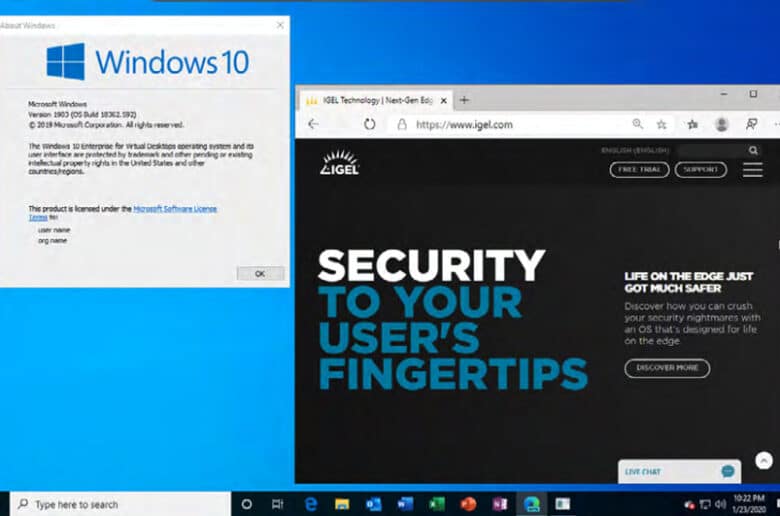
Task: Open the IGEL hamburger menu
Action: pos(753,170)
